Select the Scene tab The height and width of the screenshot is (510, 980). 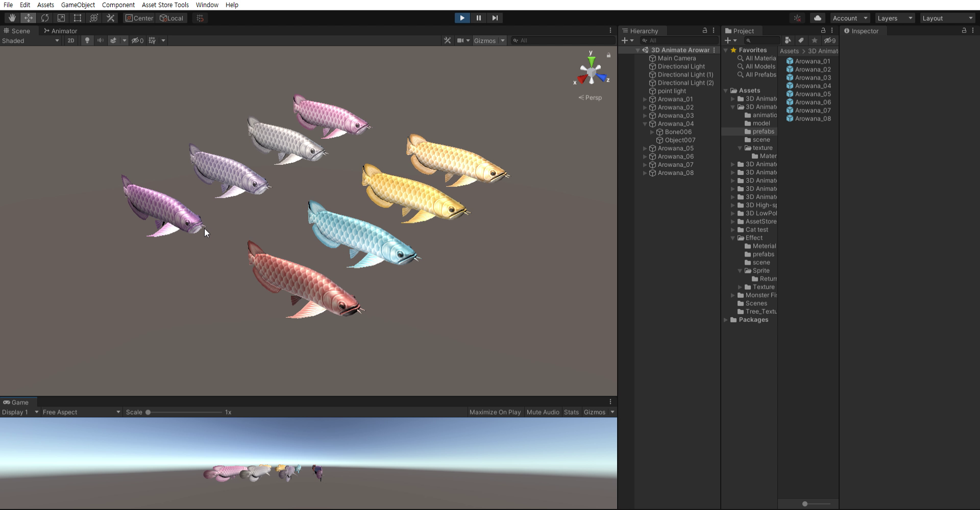pos(17,31)
